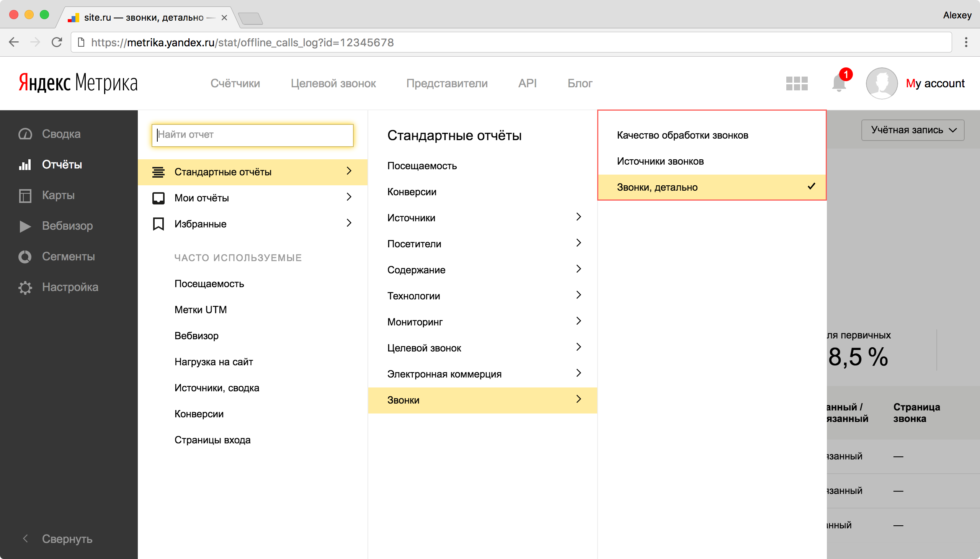Click the Стандартные отчёты list icon
Image resolution: width=980 pixels, height=559 pixels.
(158, 172)
